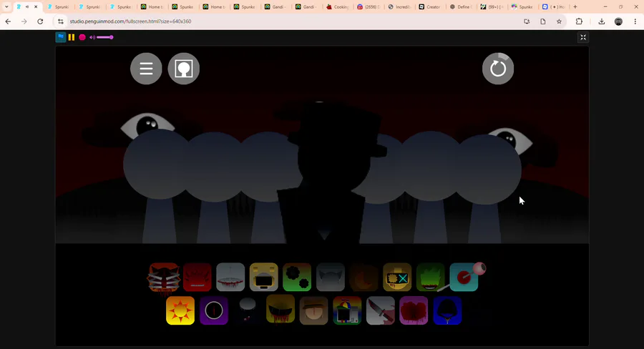Select the yellow bloody grin icon
Image resolution: width=644 pixels, height=349 pixels.
pos(280,309)
